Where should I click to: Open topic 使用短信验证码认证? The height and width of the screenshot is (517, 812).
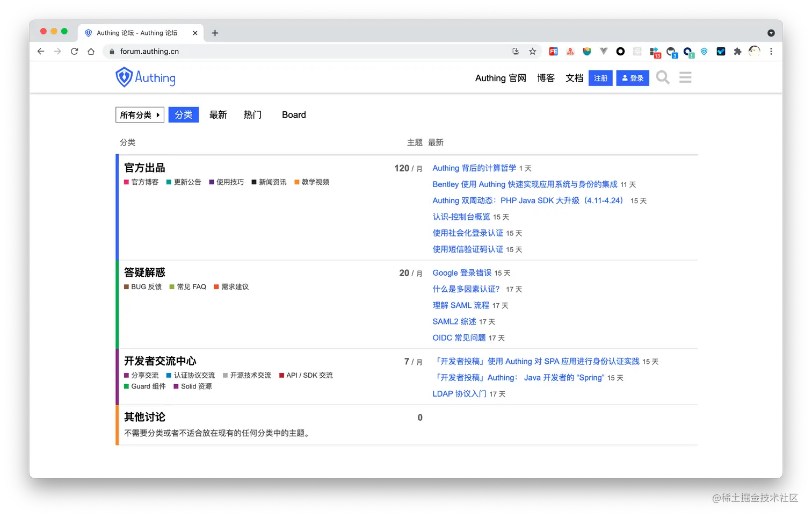(x=468, y=249)
